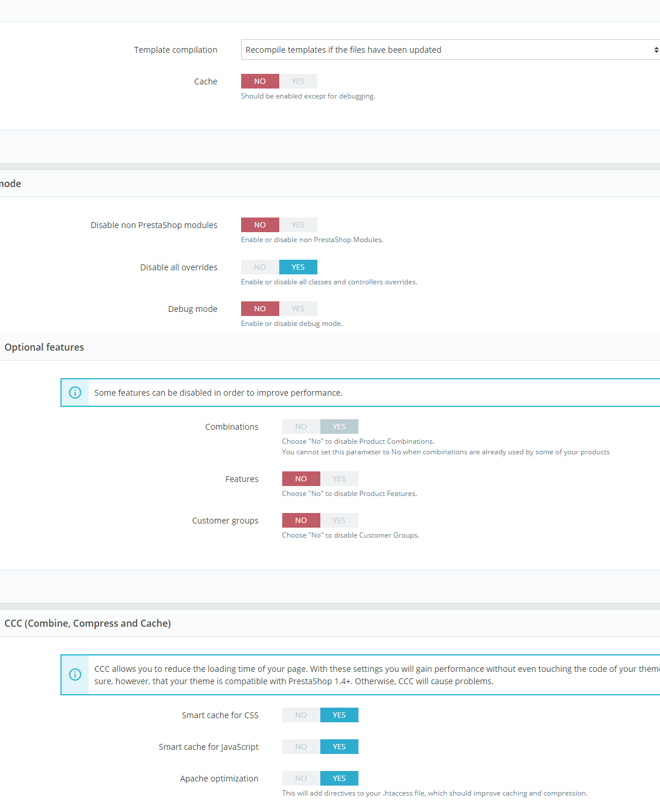This screenshot has height=812, width=660.
Task: Click the Apache optimization YES button
Action: (x=339, y=779)
